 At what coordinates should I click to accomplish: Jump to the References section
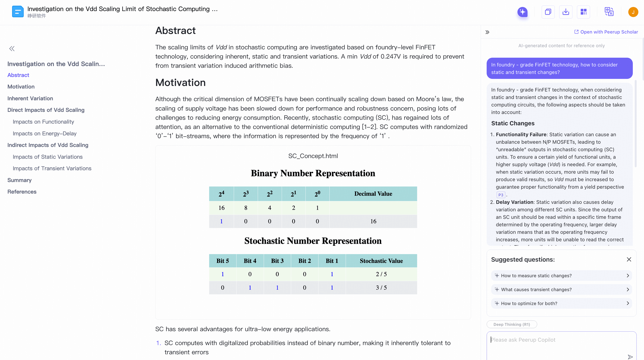coord(22,192)
